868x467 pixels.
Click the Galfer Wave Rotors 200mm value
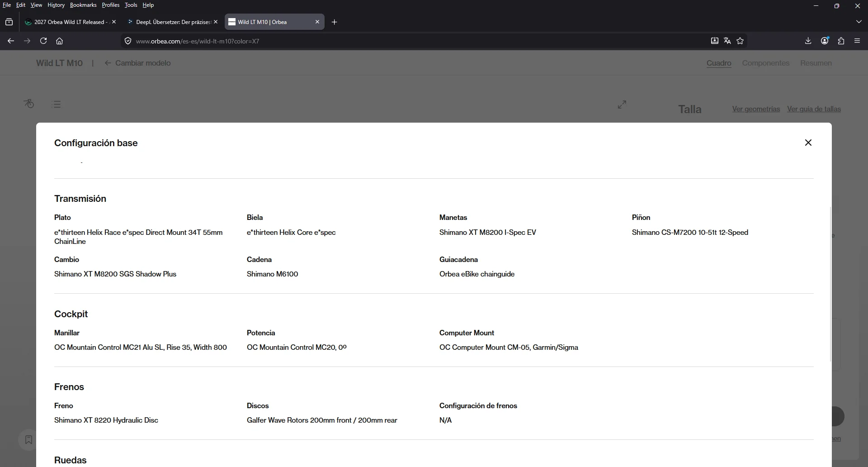click(322, 420)
